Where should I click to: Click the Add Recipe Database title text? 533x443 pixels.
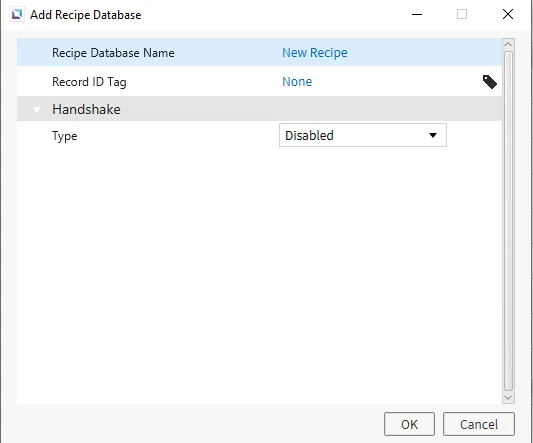[x=86, y=15]
